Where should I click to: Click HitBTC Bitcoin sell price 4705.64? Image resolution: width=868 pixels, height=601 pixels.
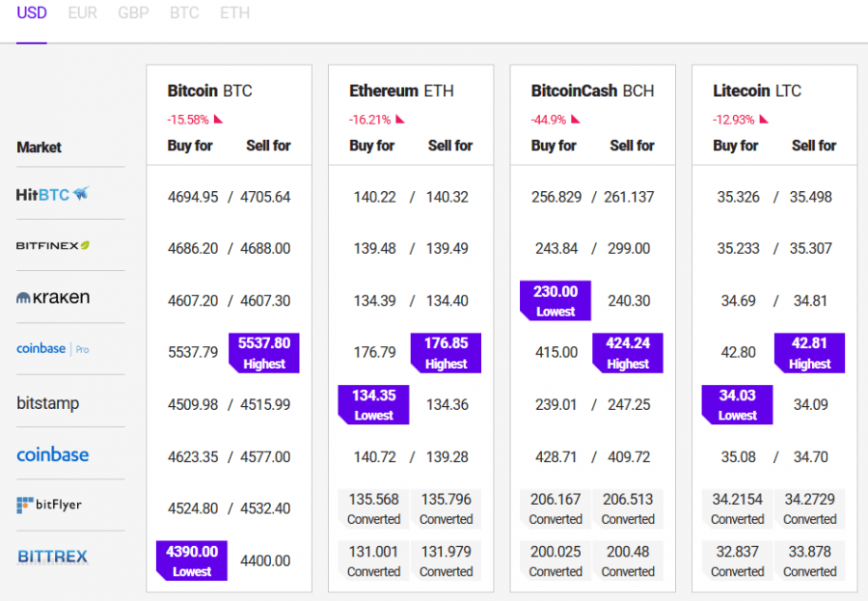[x=265, y=197]
